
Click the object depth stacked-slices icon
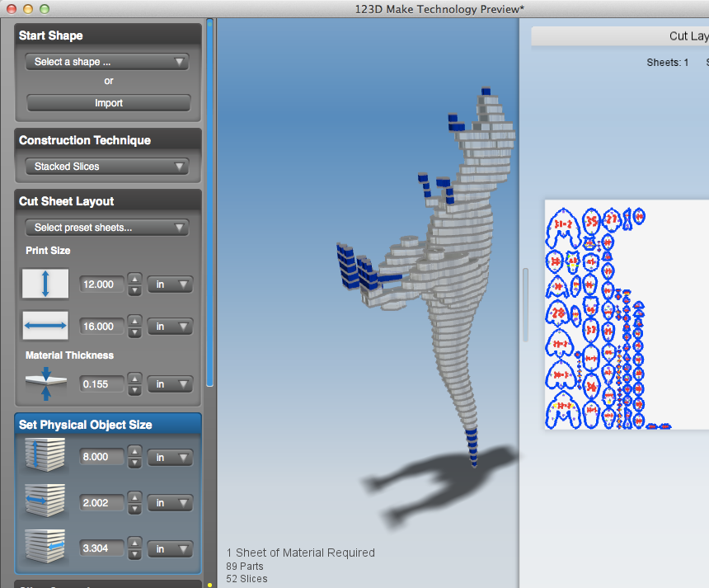click(x=45, y=547)
